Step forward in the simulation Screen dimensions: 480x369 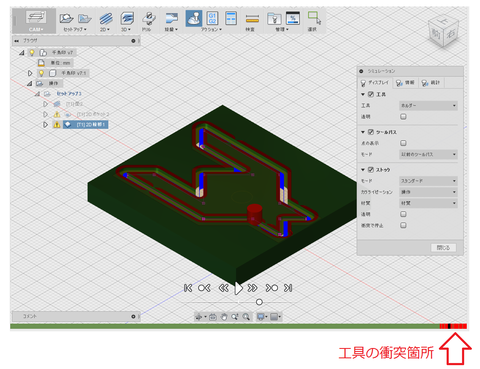click(253, 288)
